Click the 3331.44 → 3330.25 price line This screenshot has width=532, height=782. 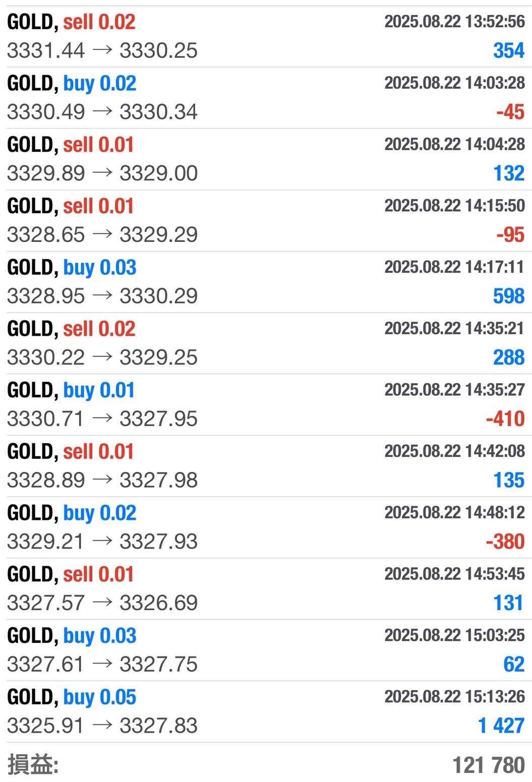click(102, 50)
